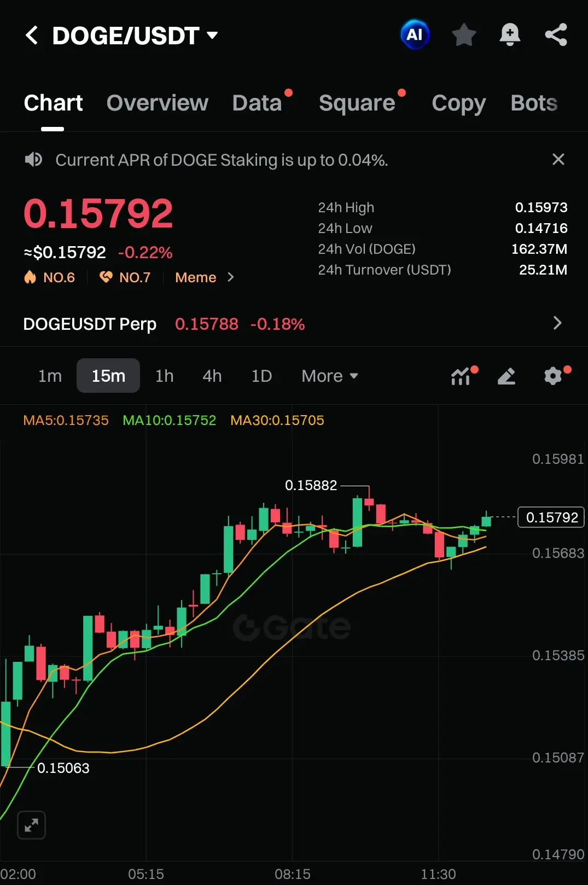This screenshot has width=588, height=885.
Task: Switch to the Chart tab
Action: pyautogui.click(x=53, y=103)
